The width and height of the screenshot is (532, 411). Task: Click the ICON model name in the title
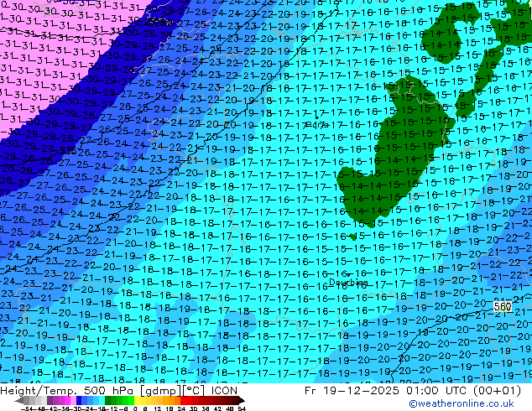(x=224, y=391)
